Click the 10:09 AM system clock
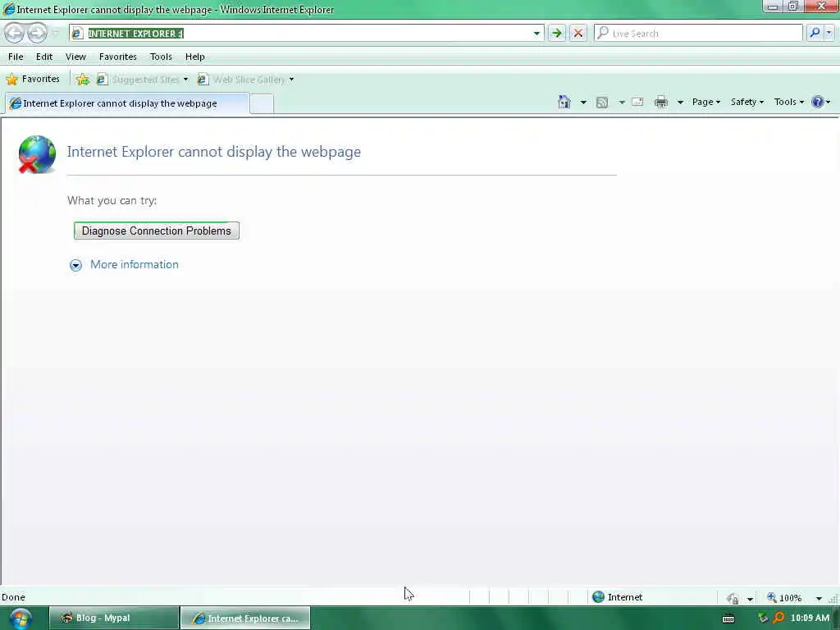Viewport: 840px width, 630px height. 810,618
